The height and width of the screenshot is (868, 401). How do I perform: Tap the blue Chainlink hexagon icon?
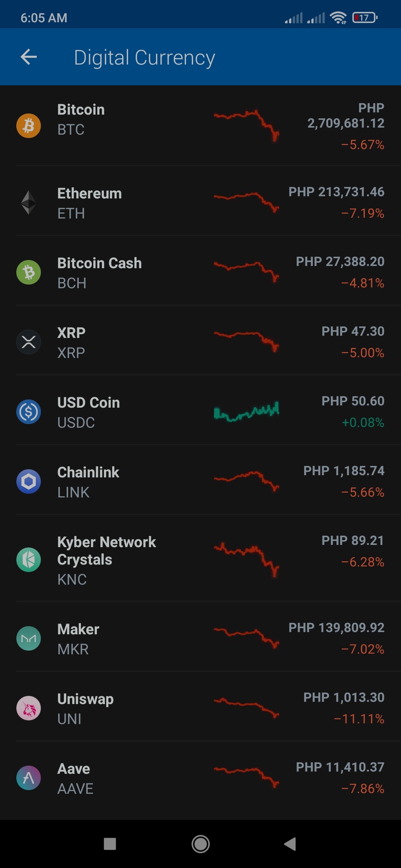[29, 481]
